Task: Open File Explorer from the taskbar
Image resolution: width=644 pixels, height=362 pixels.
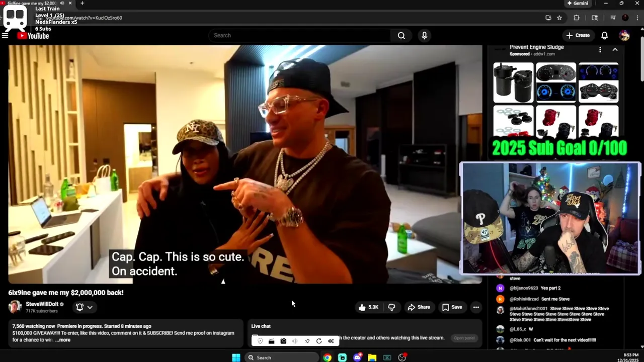Action: click(372, 357)
